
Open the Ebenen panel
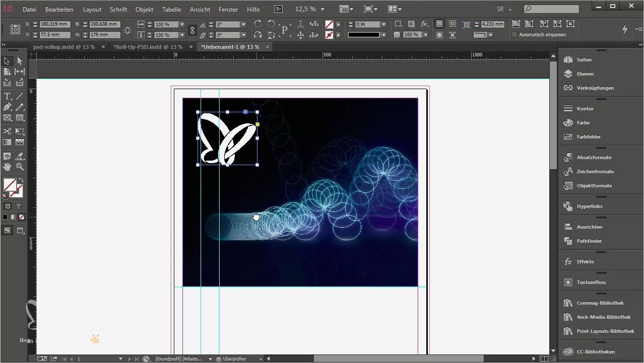click(x=585, y=74)
